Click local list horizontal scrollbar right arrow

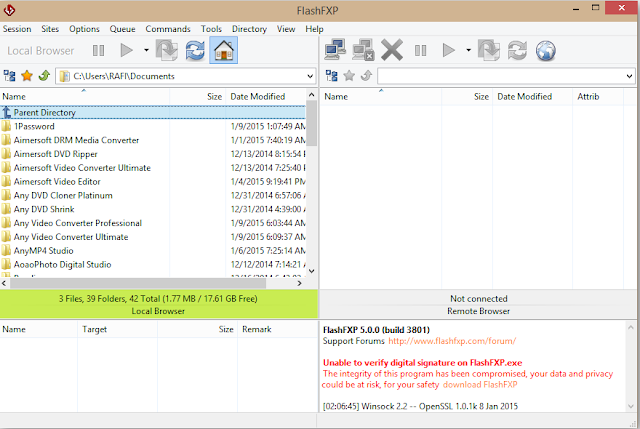coord(299,283)
